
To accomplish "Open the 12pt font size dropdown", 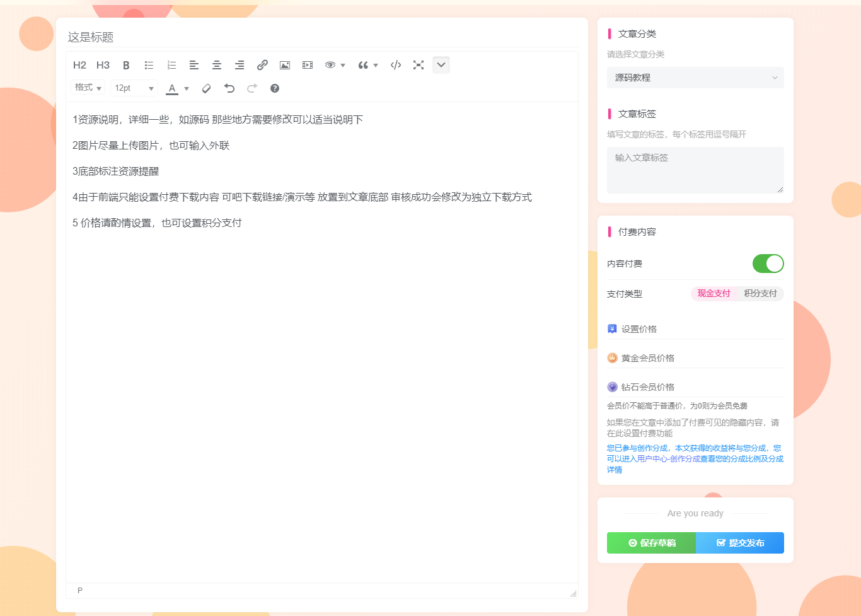I will tap(134, 88).
